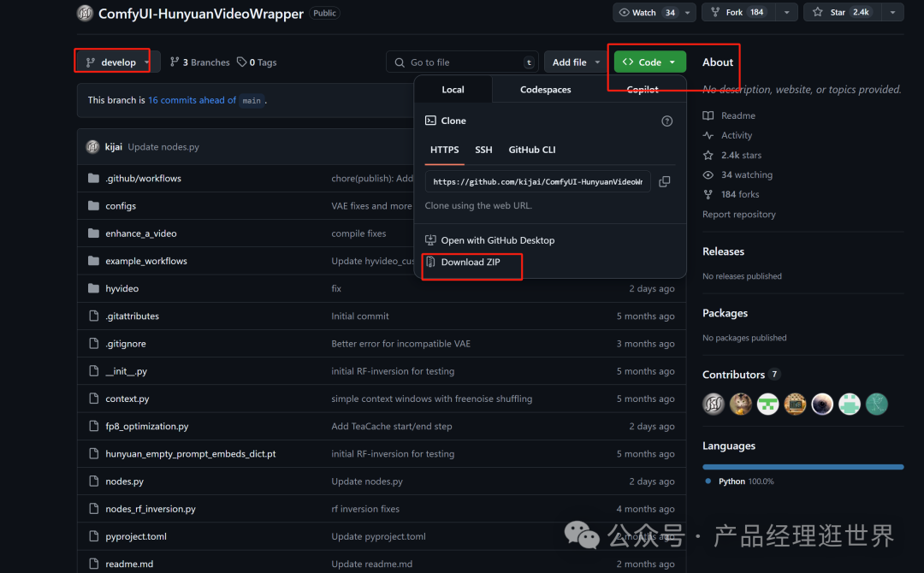Open the context.py file
The width and height of the screenshot is (924, 573).
point(127,399)
